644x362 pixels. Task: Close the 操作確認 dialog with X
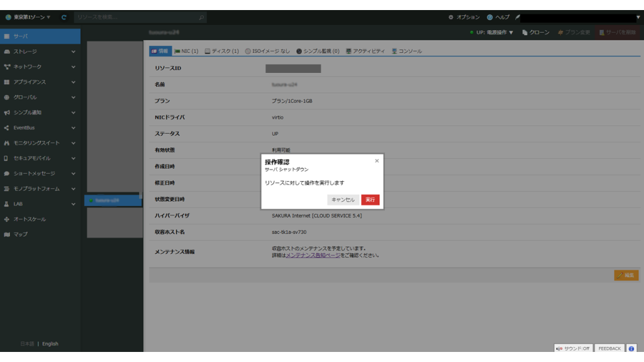pos(377,161)
